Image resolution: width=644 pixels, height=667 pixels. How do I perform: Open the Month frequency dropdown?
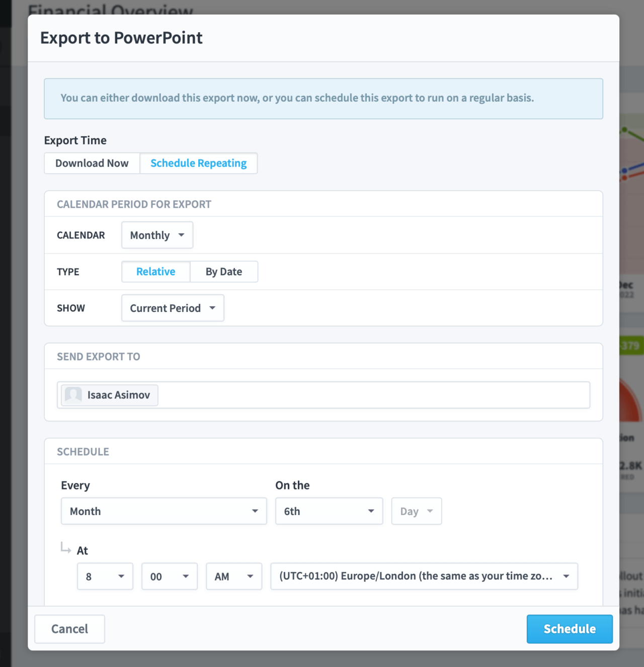click(254, 511)
